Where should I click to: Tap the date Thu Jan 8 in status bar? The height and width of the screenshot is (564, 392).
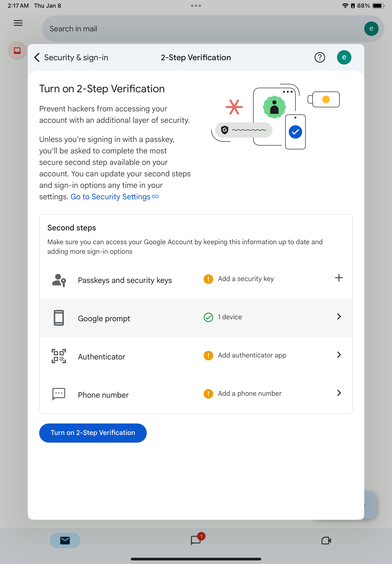[48, 6]
